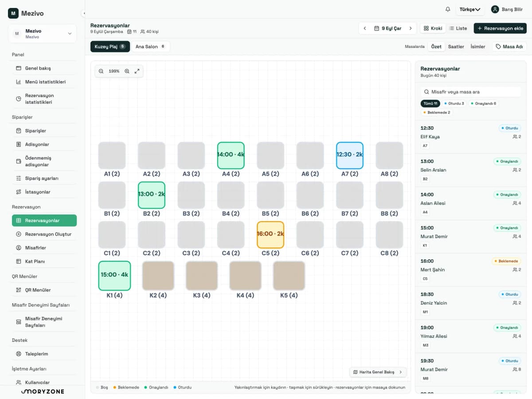Click the notification bell icon
This screenshot has height=399, width=532.
tap(448, 9)
